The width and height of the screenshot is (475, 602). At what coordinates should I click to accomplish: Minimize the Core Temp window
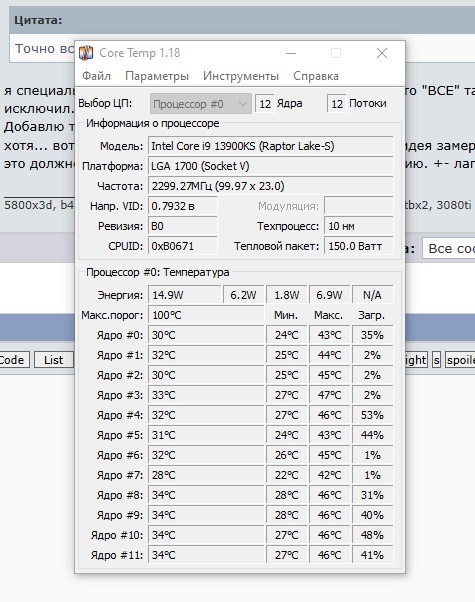pyautogui.click(x=291, y=53)
